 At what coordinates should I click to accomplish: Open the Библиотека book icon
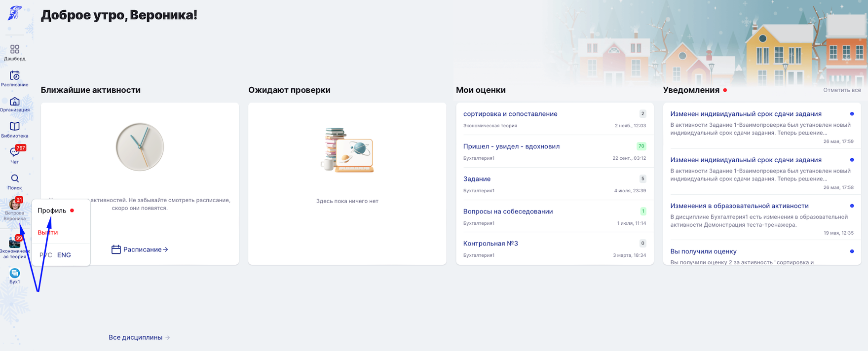[x=15, y=127]
